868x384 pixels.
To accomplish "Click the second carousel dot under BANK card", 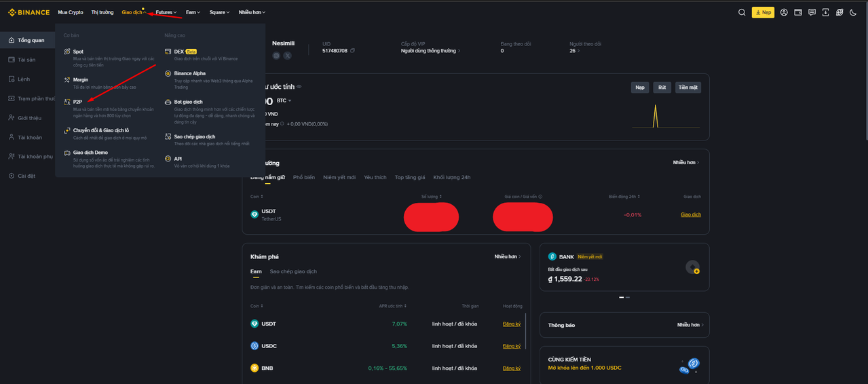I will [628, 297].
